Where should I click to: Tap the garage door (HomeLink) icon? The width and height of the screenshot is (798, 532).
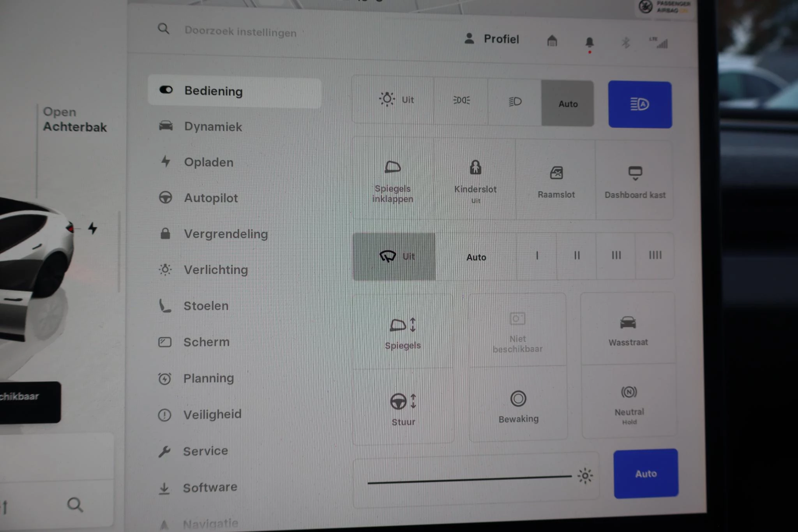(x=552, y=41)
